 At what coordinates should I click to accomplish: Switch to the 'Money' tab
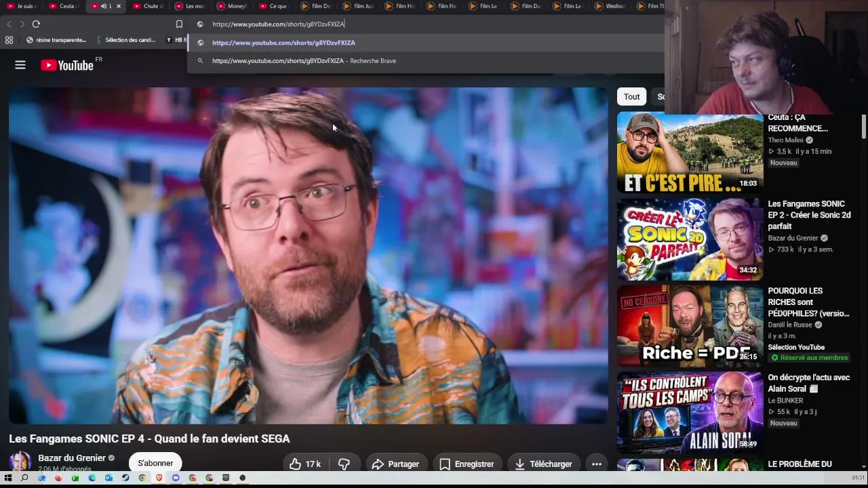point(233,6)
